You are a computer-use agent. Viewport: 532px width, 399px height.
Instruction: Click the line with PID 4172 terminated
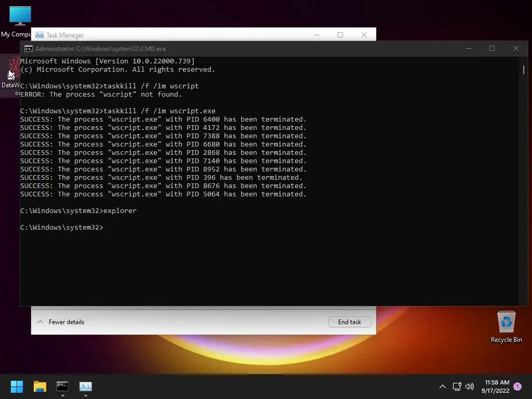[x=163, y=128]
